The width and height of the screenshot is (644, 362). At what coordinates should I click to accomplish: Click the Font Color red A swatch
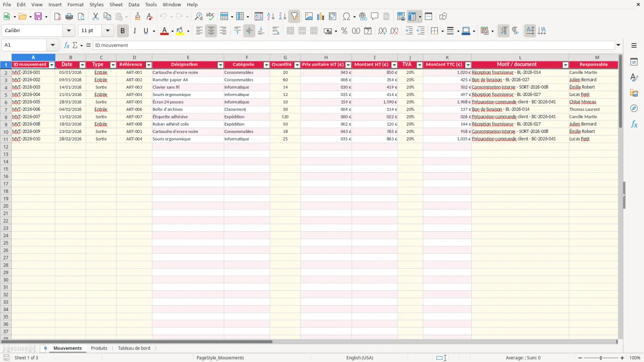point(164,31)
